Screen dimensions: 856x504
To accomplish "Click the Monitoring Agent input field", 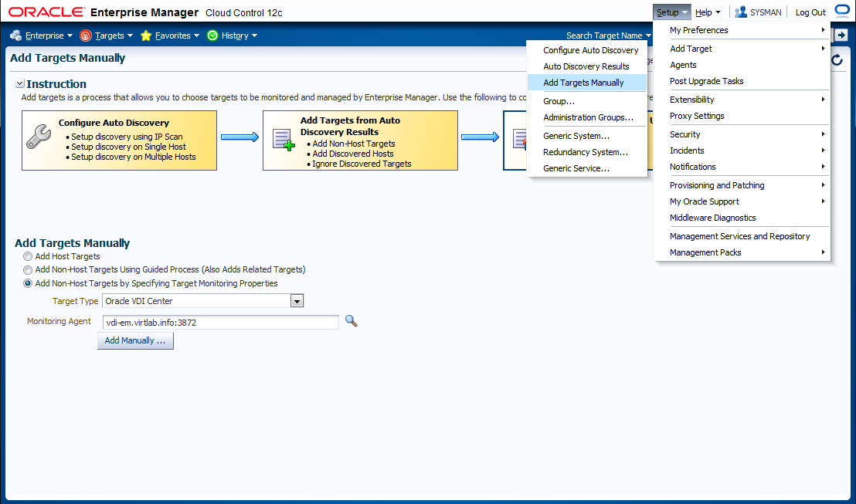I will click(x=220, y=323).
